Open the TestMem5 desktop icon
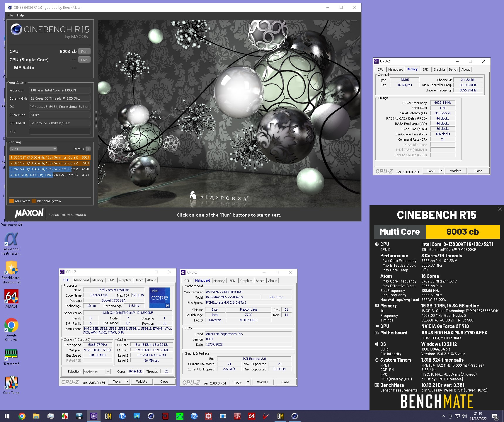The height and width of the screenshot is (422, 504). (x=11, y=357)
